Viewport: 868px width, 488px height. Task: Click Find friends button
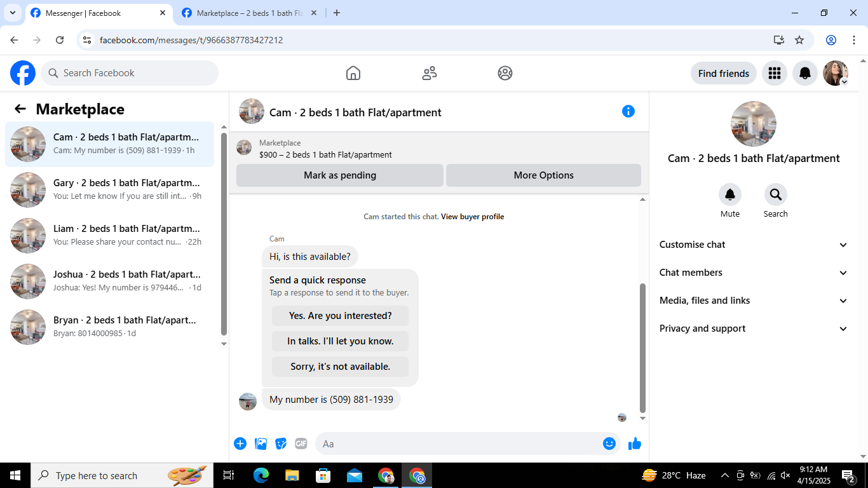pos(724,73)
